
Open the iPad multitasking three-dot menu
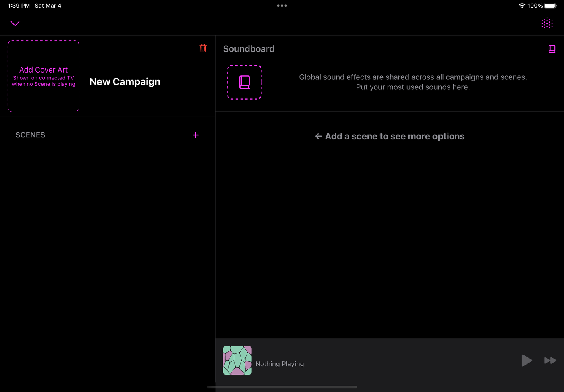click(282, 6)
